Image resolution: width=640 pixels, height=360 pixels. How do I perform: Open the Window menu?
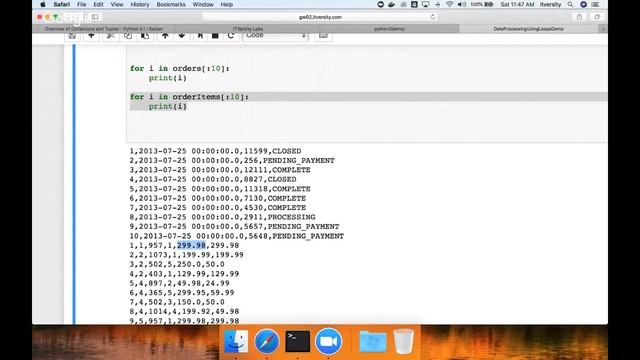203,4
